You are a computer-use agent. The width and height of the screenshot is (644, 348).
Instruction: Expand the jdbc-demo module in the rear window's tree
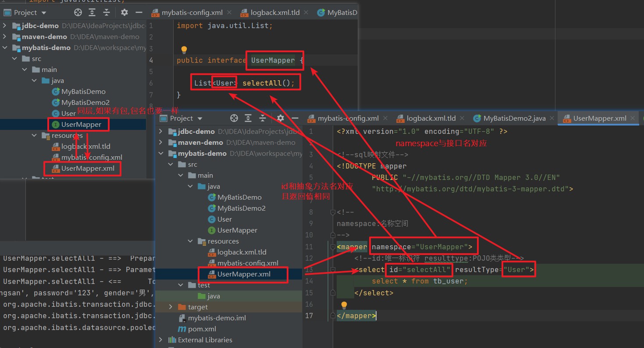5,25
